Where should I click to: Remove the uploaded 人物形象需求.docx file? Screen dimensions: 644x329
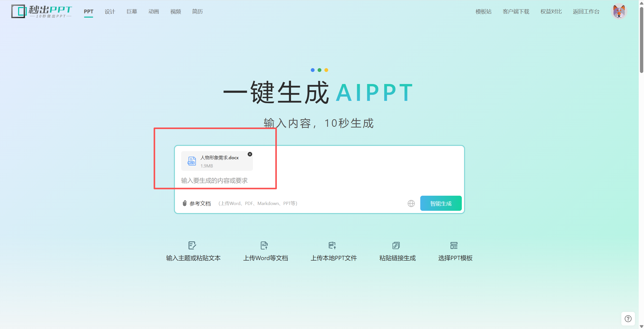250,154
